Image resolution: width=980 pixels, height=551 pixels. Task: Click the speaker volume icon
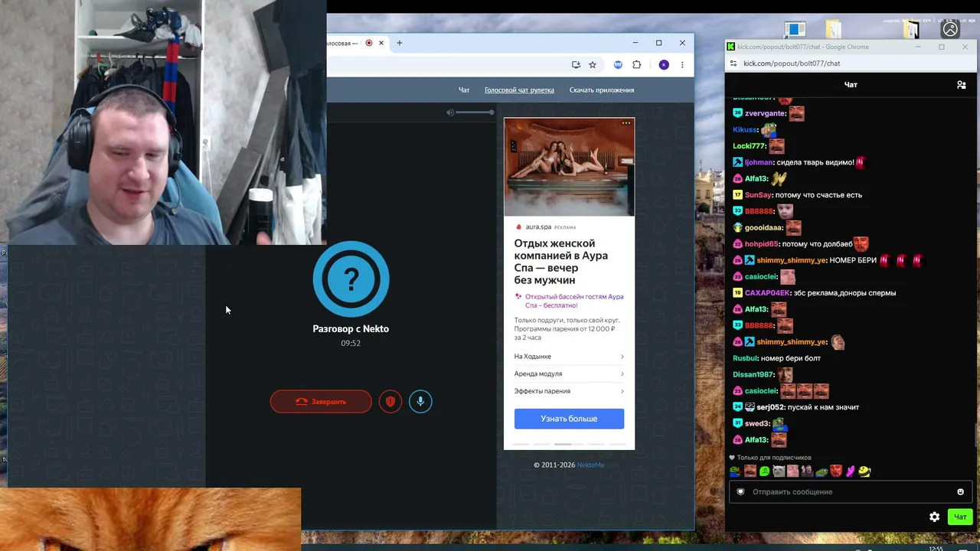tap(450, 112)
